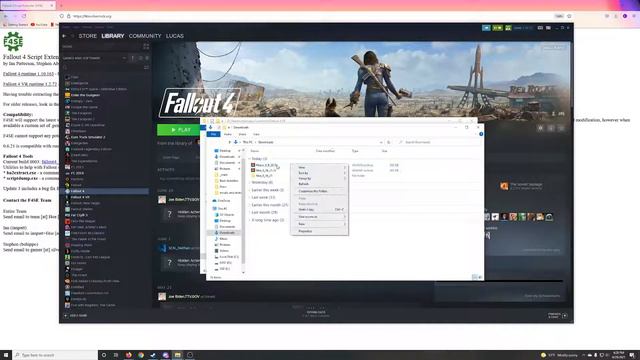Open the COMMUNITY tab in Steam

click(145, 36)
